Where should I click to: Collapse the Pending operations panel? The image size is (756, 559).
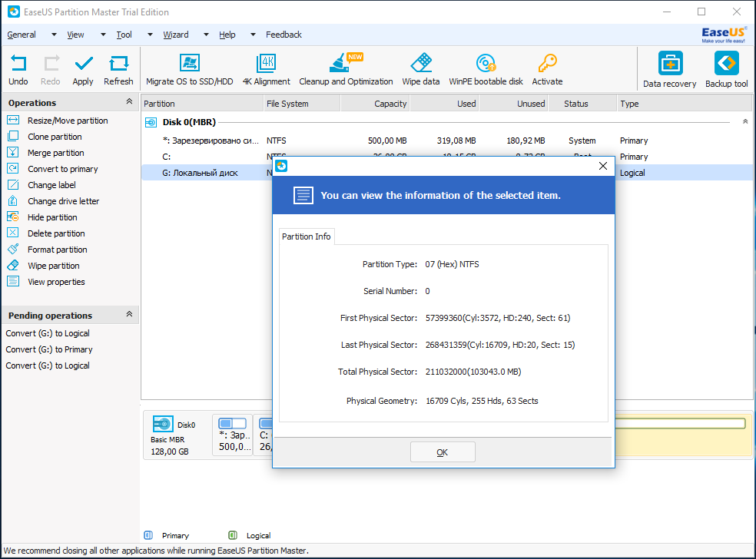pyautogui.click(x=129, y=314)
